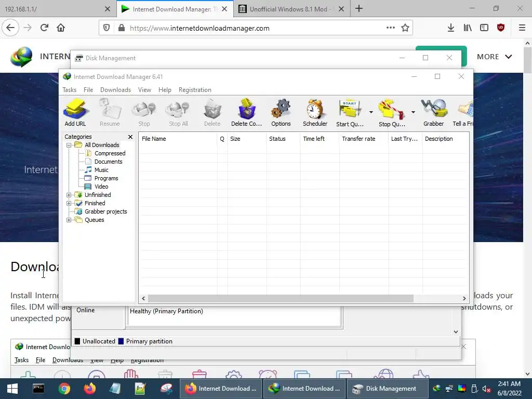Viewport: 532px width, 399px height.
Task: Open the MORE dropdown on the website
Action: tap(495, 57)
